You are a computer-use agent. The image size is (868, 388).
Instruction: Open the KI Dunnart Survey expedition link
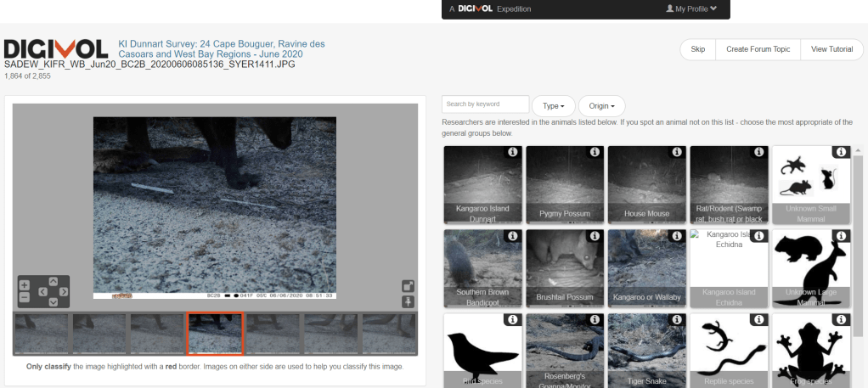coord(221,48)
